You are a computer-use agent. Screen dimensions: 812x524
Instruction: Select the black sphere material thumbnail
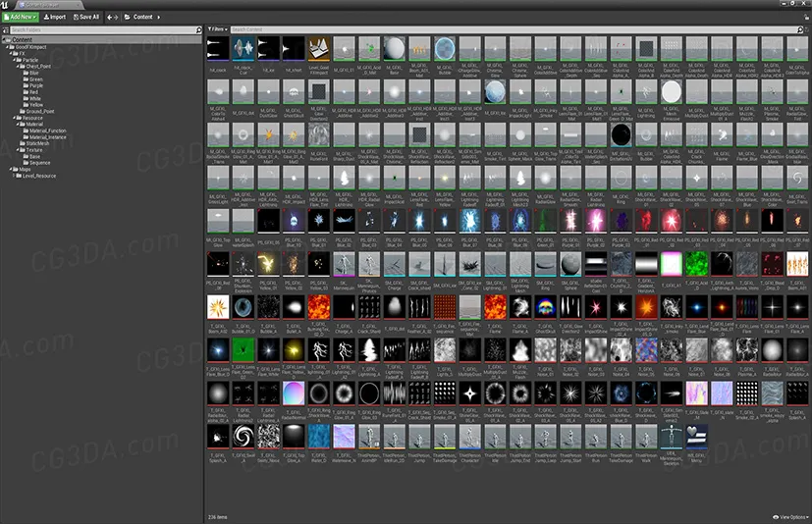pos(621,134)
